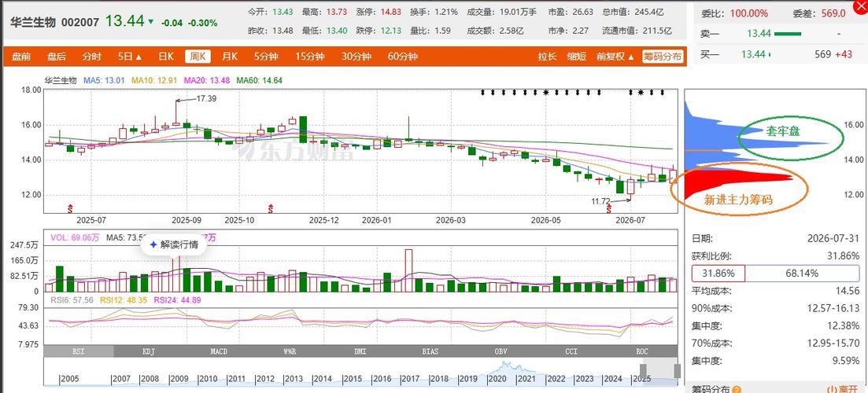Click the 平均成本 value 14.56
Screen dimensions: 868x393
pyautogui.click(x=850, y=291)
